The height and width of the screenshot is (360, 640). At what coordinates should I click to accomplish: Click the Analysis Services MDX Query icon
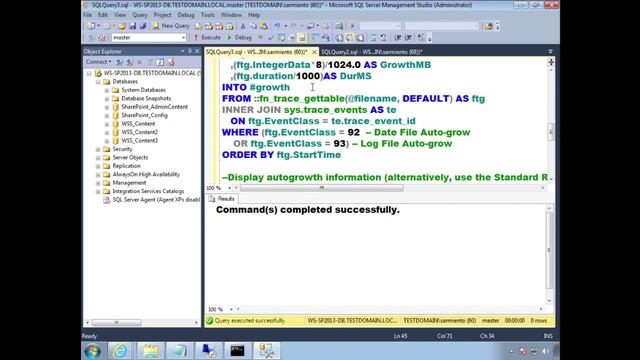click(x=209, y=26)
